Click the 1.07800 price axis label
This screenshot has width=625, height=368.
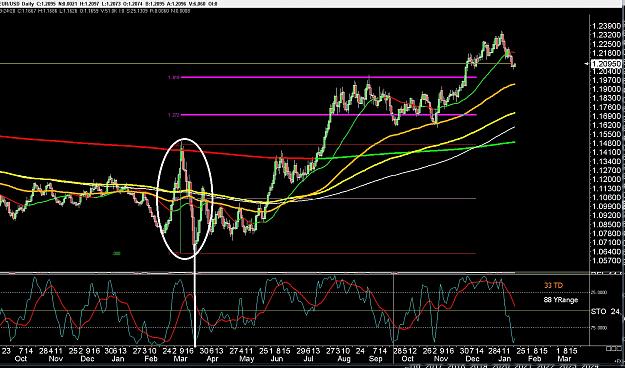pos(607,233)
